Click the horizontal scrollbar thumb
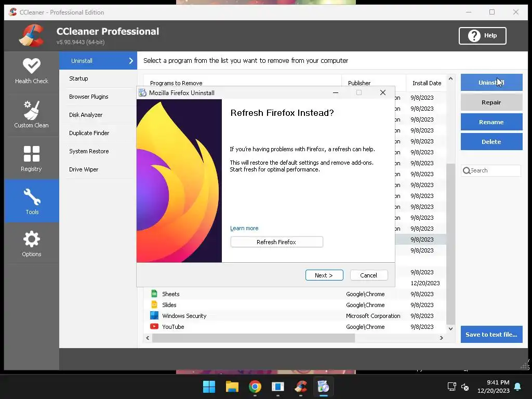This screenshot has width=532, height=399. tap(254, 338)
